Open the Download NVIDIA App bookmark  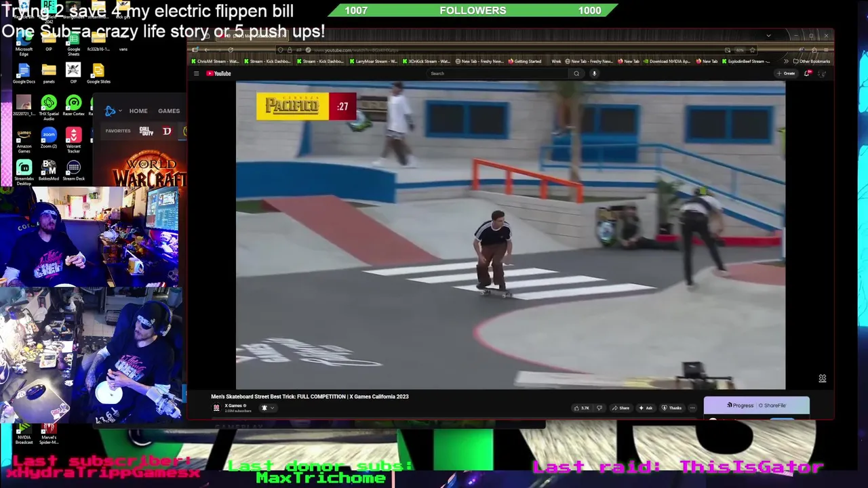coord(667,61)
